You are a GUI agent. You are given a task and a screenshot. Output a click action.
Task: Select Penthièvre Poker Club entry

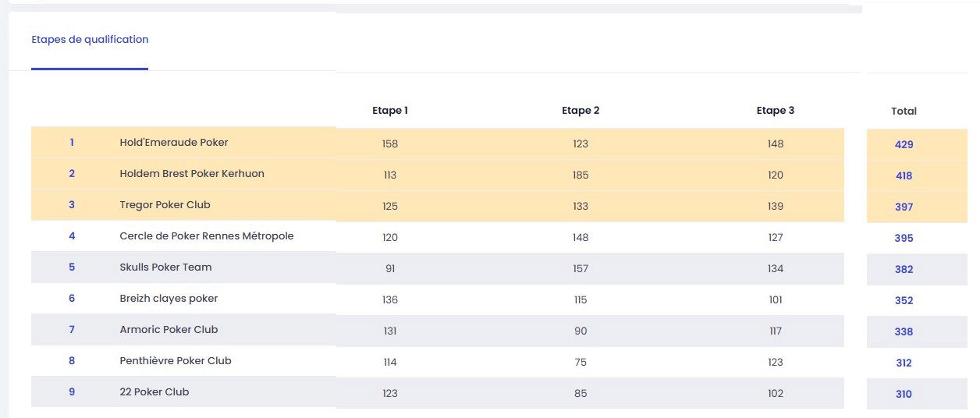176,361
